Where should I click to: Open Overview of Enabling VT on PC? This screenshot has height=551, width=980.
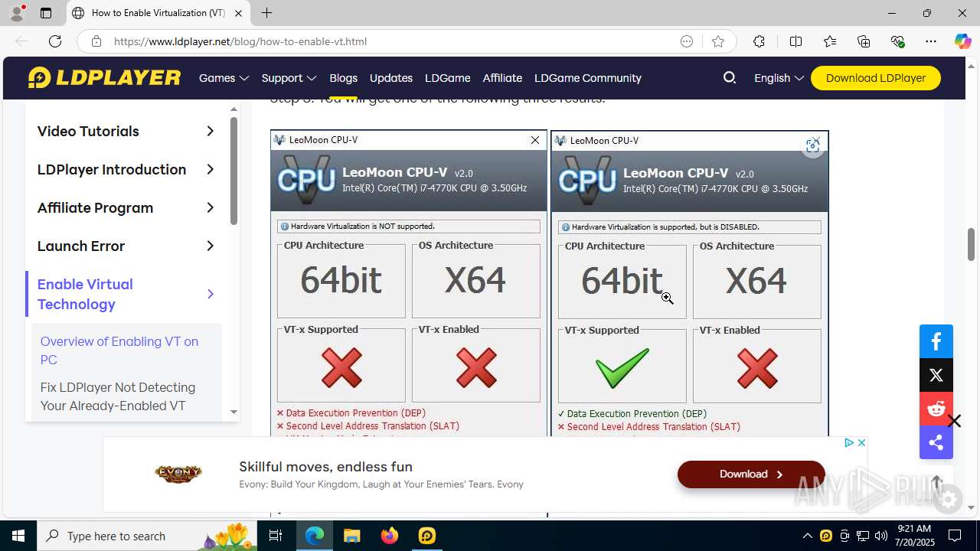tap(119, 350)
